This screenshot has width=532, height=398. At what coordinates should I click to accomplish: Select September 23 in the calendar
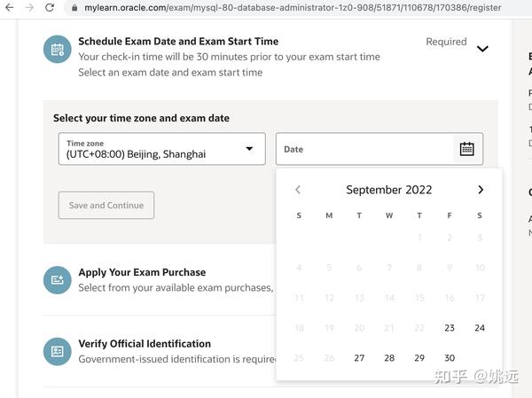450,328
